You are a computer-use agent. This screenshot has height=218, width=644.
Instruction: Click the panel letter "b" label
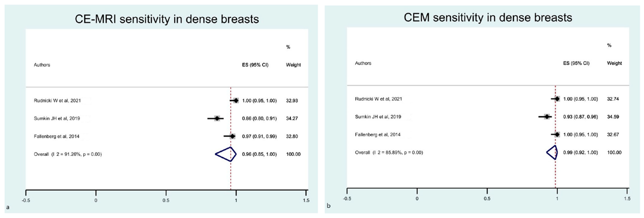[x=328, y=206]
